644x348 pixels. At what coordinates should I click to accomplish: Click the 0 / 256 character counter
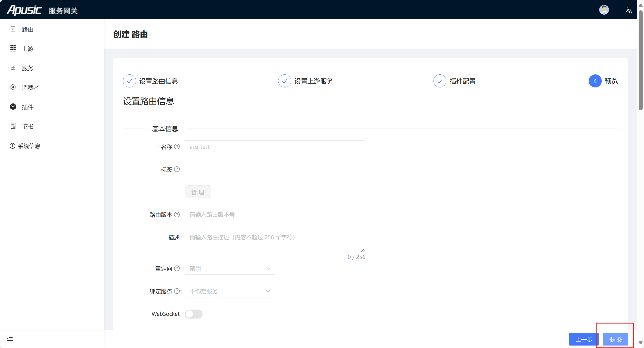pos(356,257)
